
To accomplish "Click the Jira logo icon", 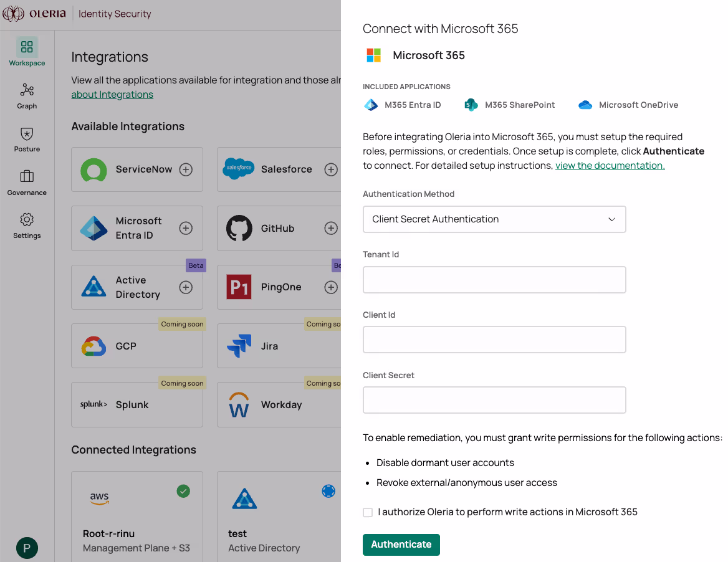I will (239, 346).
